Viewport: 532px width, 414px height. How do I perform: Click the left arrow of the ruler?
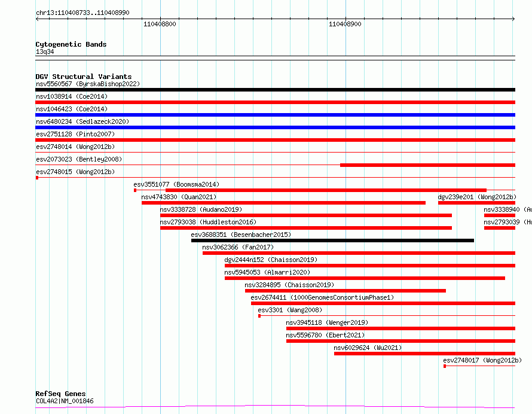pos(37,19)
